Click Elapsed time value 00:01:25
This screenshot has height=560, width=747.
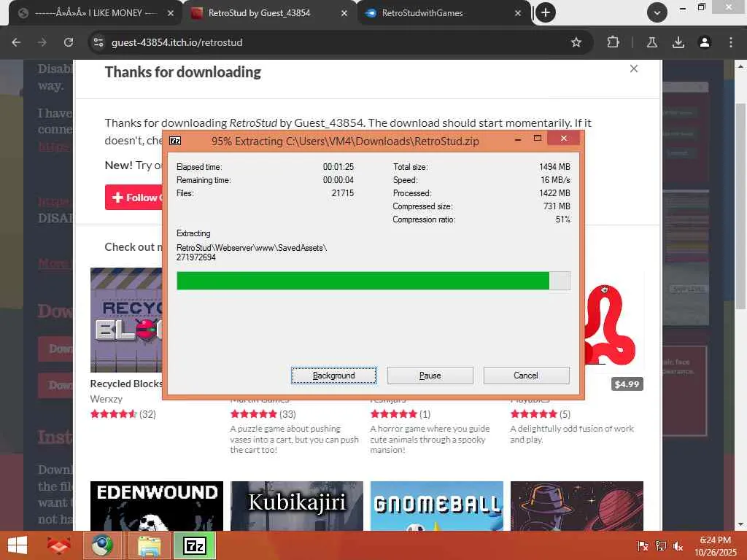click(x=338, y=167)
